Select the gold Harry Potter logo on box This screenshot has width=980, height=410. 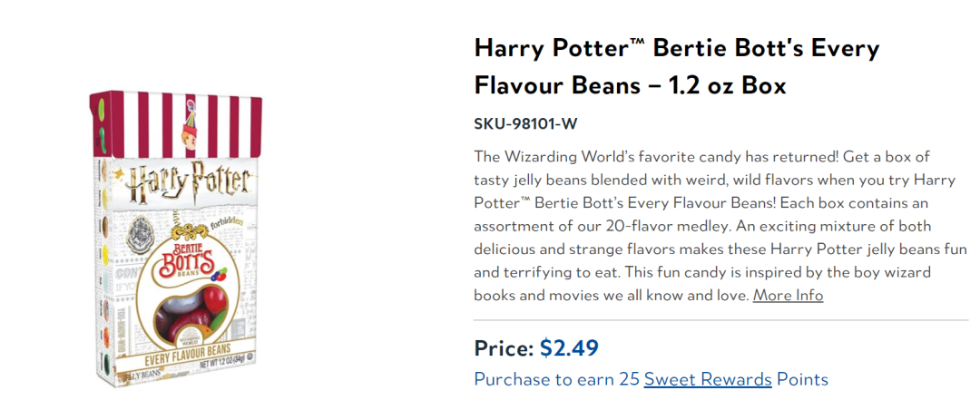pos(188,181)
